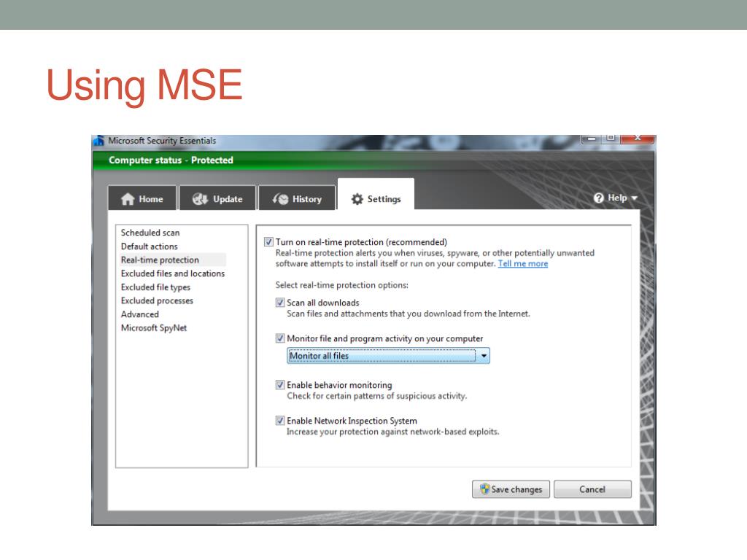Screen dimensions: 747x560
Task: Disable Enable behavior monitoring checkbox
Action: (x=280, y=385)
